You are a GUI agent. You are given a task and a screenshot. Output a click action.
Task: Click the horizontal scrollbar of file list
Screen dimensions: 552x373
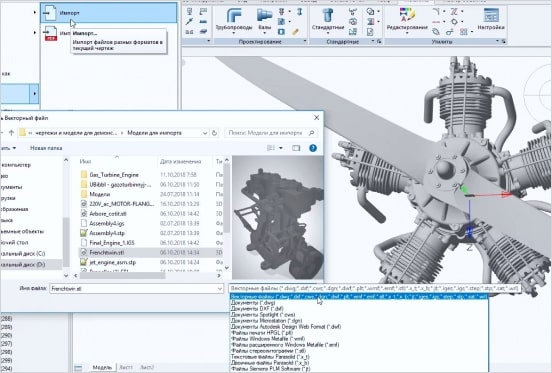123,276
